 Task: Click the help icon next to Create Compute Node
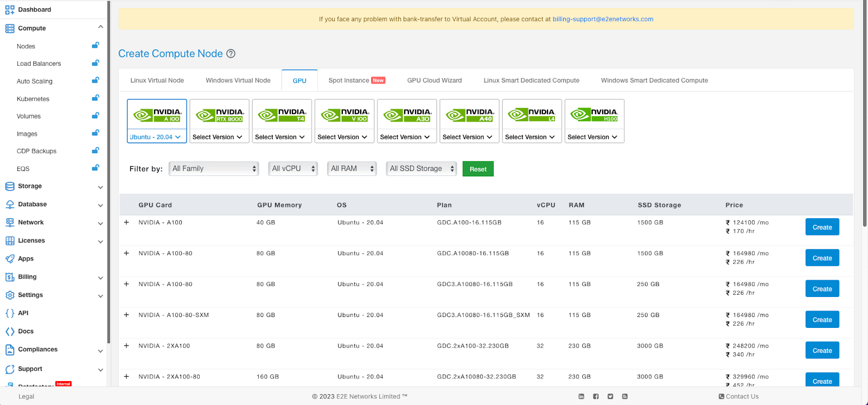[231, 54]
